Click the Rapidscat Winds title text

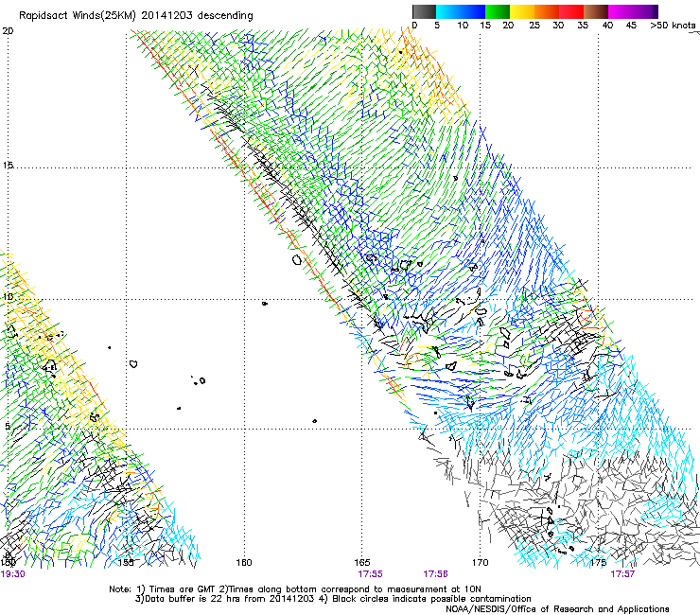[135, 16]
